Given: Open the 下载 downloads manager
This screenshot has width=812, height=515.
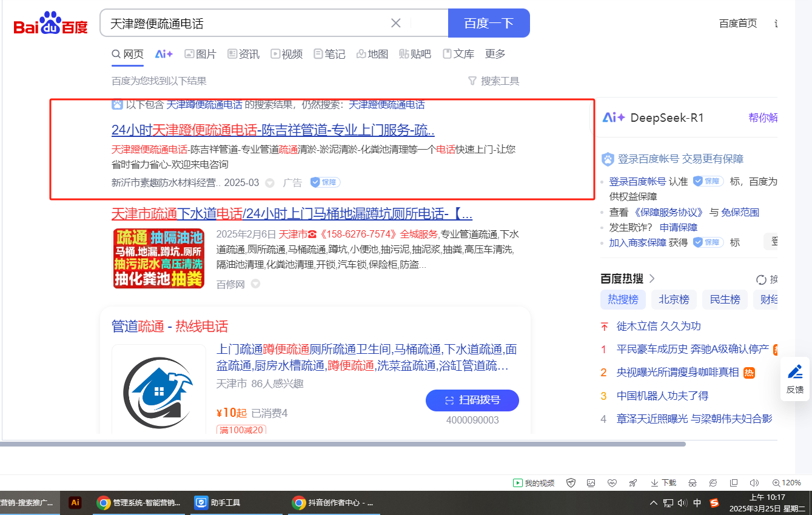Looking at the screenshot, I should click(663, 483).
